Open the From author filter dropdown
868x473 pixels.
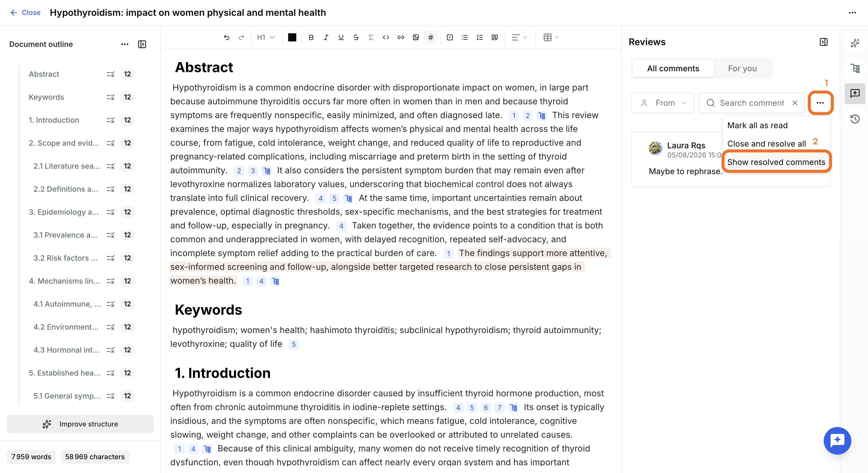pyautogui.click(x=662, y=103)
